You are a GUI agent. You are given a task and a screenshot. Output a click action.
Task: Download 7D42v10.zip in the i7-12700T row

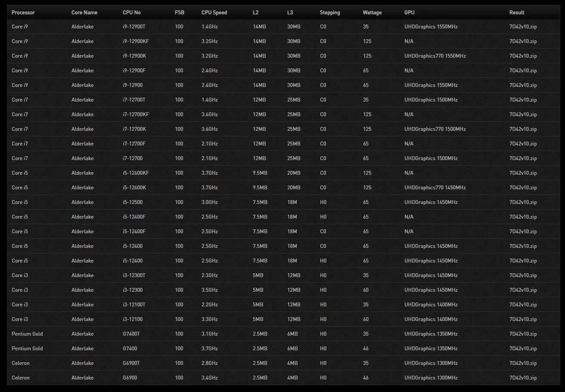click(x=523, y=100)
